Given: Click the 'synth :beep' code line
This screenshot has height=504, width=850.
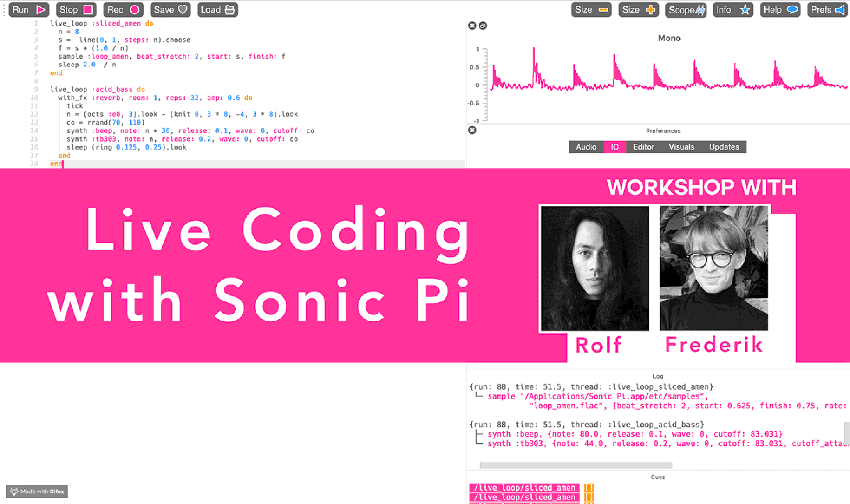Looking at the screenshot, I should point(190,131).
